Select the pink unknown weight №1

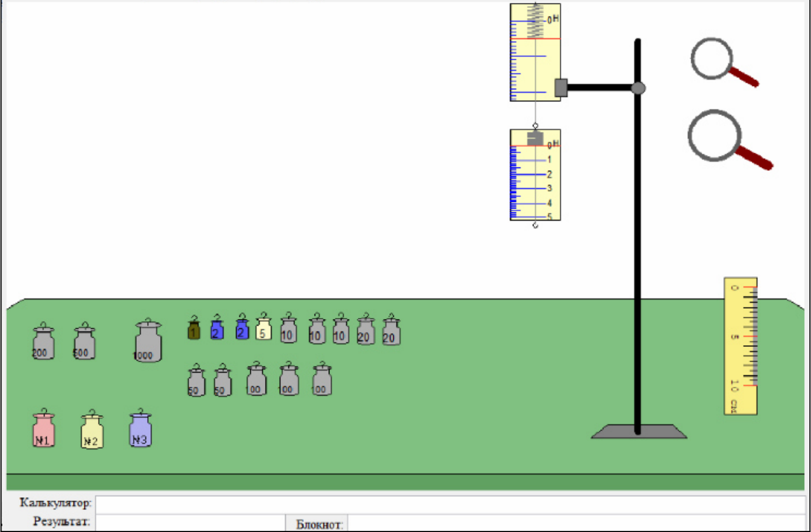(43, 428)
